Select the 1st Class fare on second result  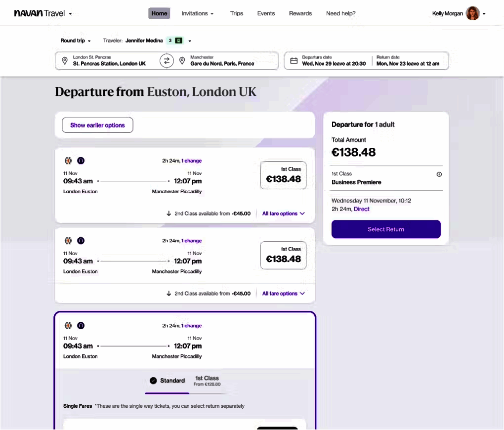283,255
